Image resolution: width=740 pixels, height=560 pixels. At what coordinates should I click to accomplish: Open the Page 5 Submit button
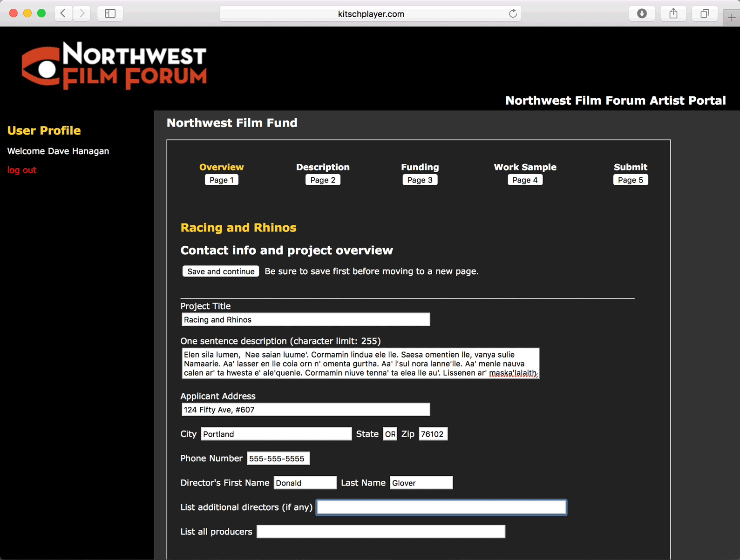click(631, 180)
